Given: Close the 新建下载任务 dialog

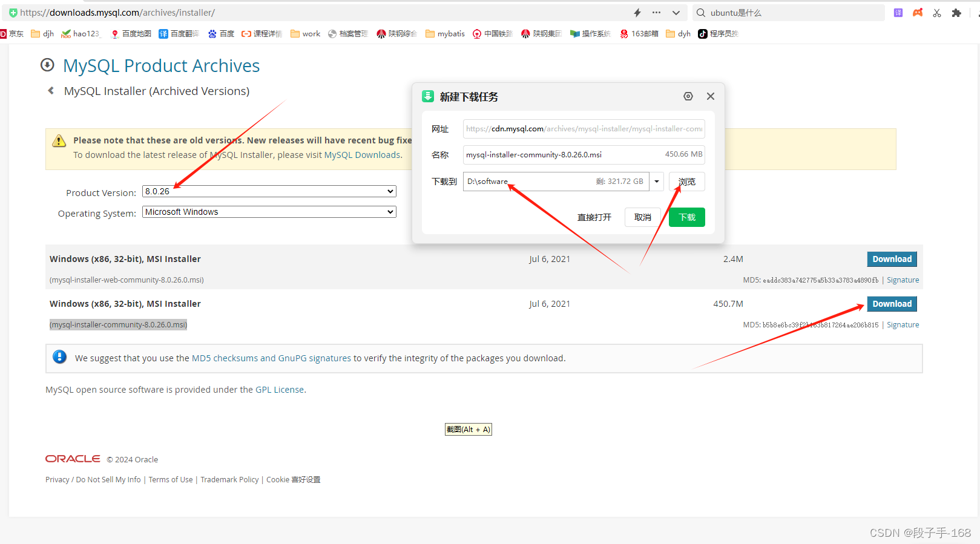Looking at the screenshot, I should point(711,96).
